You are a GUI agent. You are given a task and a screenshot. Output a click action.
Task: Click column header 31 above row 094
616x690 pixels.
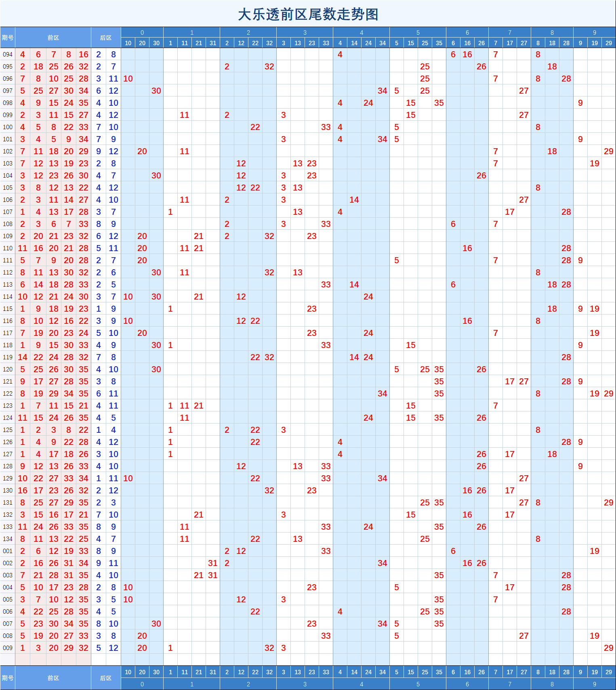(x=213, y=43)
